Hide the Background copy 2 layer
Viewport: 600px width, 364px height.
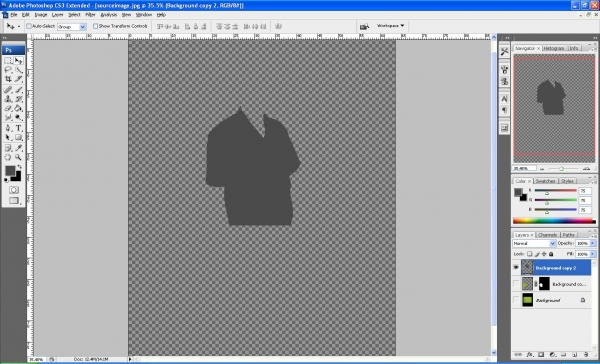[x=516, y=268]
